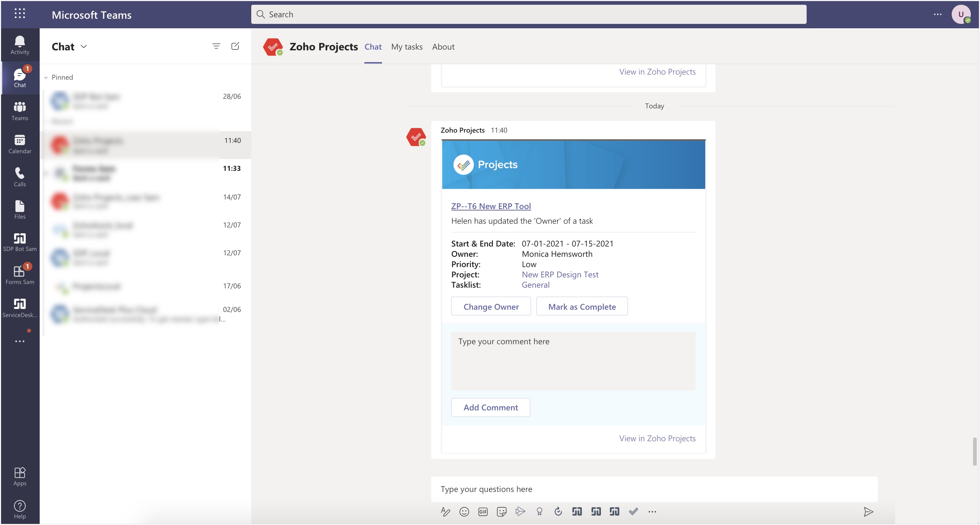Open the emoji picker

(x=464, y=512)
